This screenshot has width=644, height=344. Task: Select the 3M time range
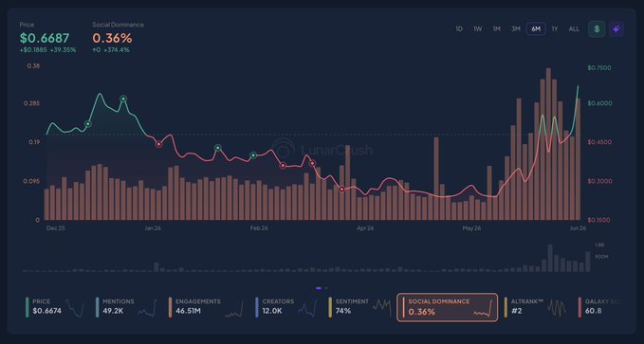coord(516,29)
